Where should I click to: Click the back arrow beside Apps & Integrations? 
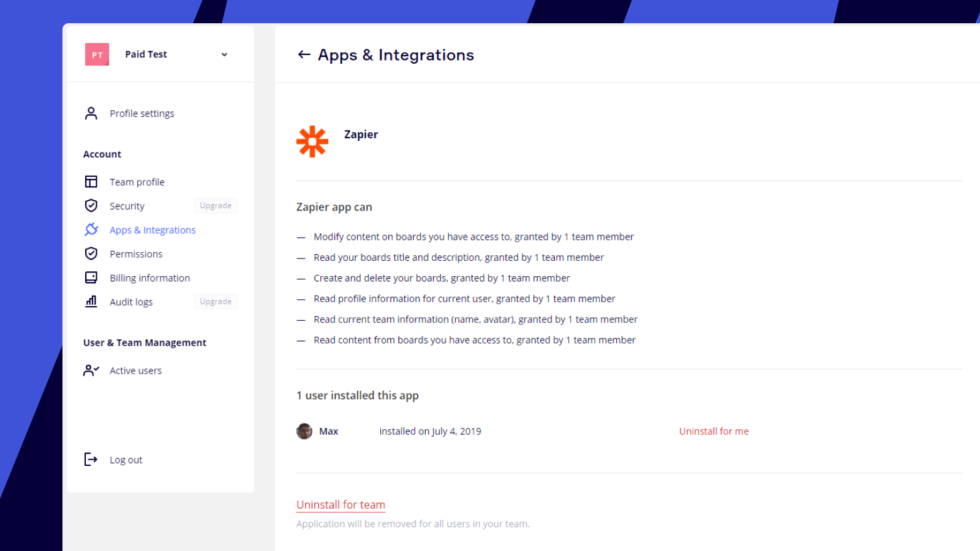[x=304, y=55]
